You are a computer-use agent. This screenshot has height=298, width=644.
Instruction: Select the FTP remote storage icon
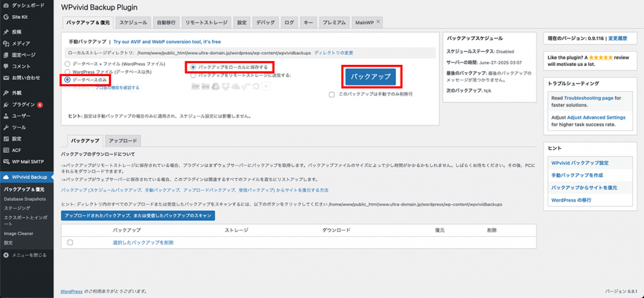pos(196,85)
